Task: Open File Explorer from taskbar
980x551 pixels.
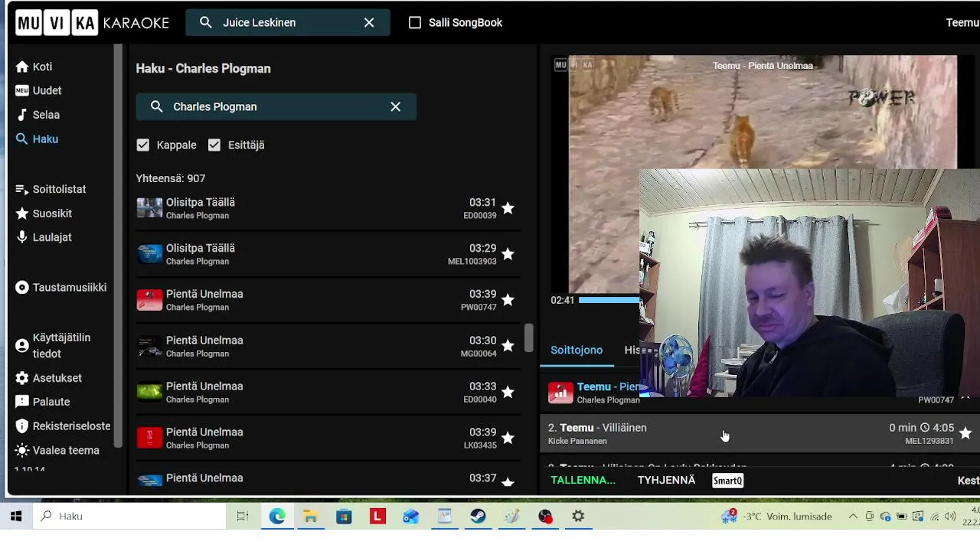Action: pyautogui.click(x=311, y=517)
